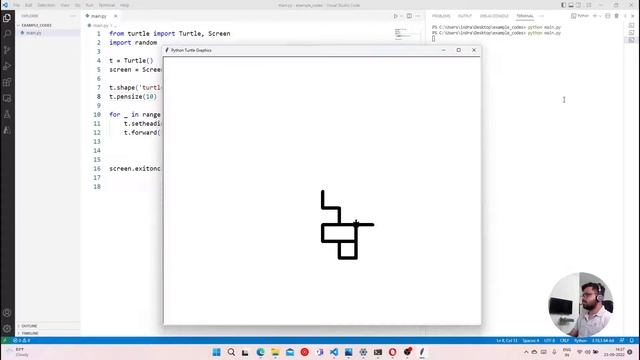Viewport: 640px width, 360px height.
Task: Click the terminal prompt input line
Action: tap(433, 38)
